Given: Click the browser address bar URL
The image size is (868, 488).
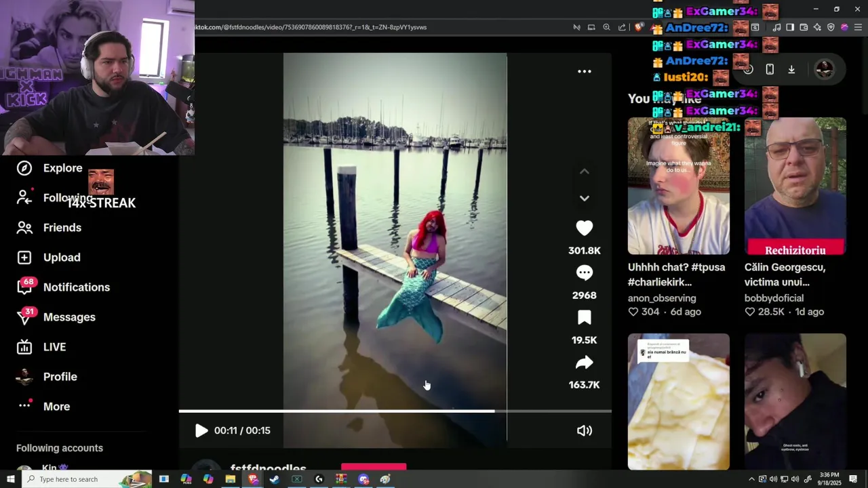Looking at the screenshot, I should click(x=311, y=27).
